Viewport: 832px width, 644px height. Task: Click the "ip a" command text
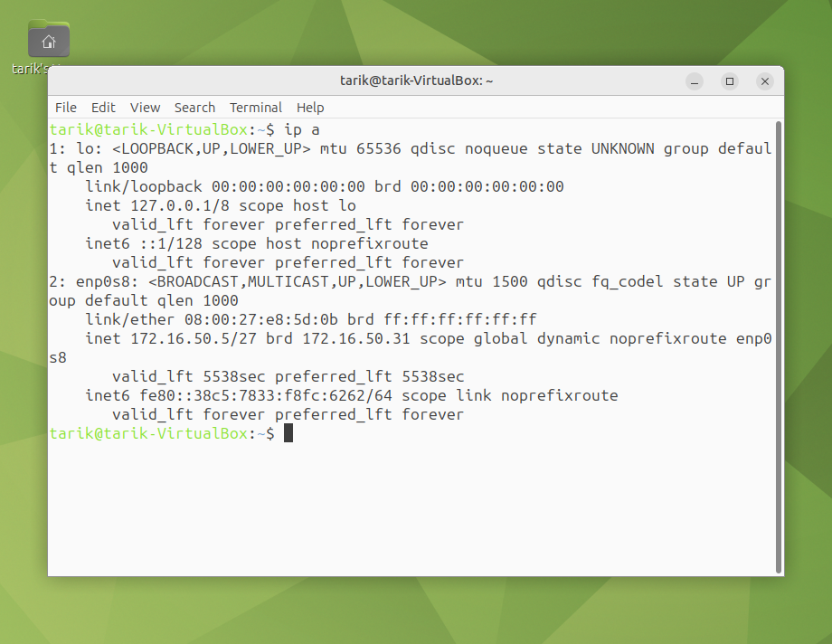coord(302,129)
